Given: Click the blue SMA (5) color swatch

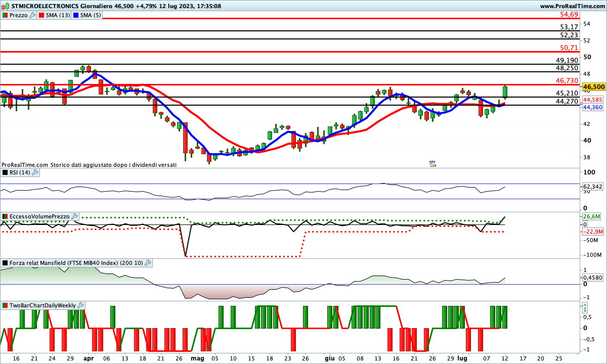Looking at the screenshot, I should tap(76, 15).
